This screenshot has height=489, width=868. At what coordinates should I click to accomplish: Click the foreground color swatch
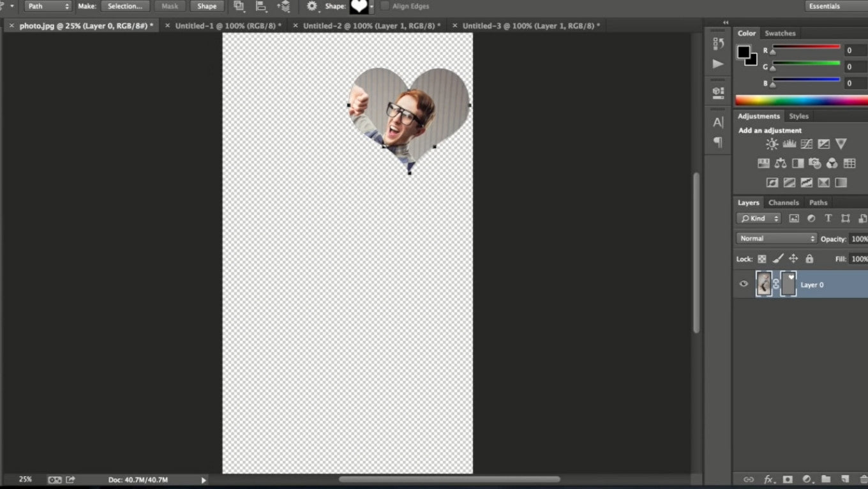(x=744, y=52)
